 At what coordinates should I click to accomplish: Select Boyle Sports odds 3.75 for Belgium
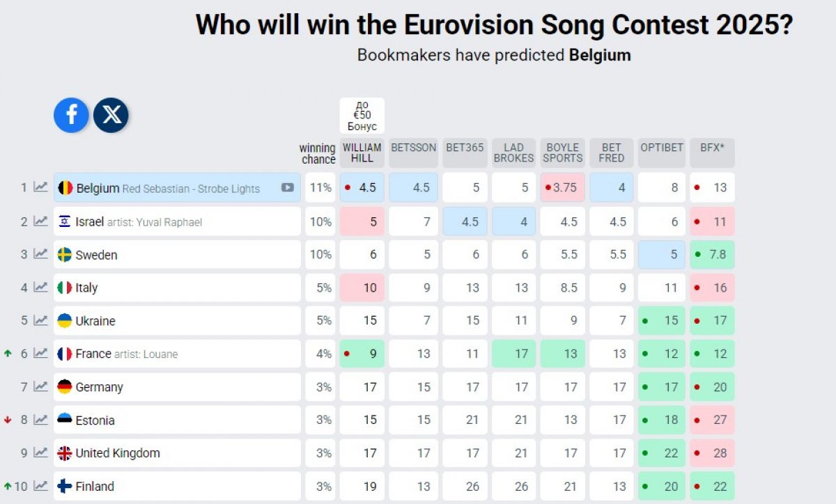(563, 188)
